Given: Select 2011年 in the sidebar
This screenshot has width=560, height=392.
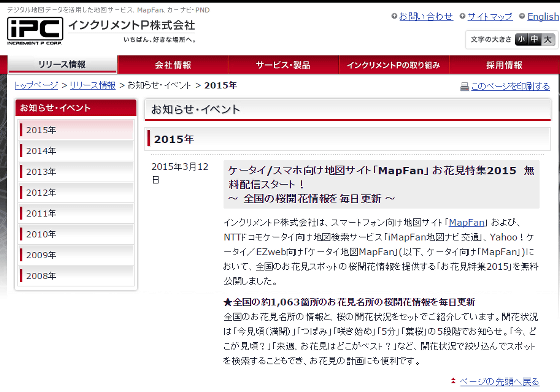Looking at the screenshot, I should pos(76,213).
